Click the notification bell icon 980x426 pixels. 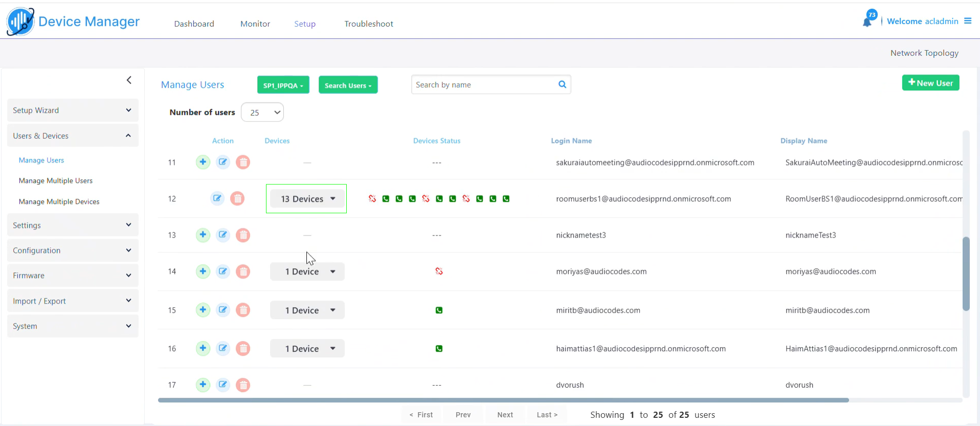pos(867,22)
